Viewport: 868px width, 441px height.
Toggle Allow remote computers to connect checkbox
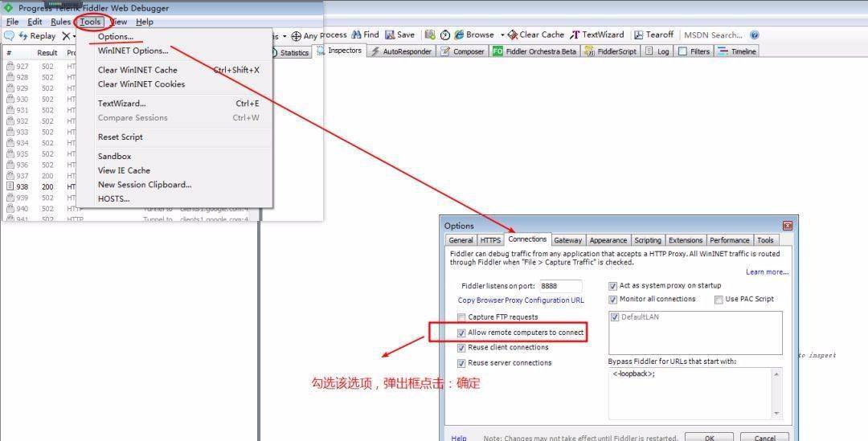coord(461,333)
